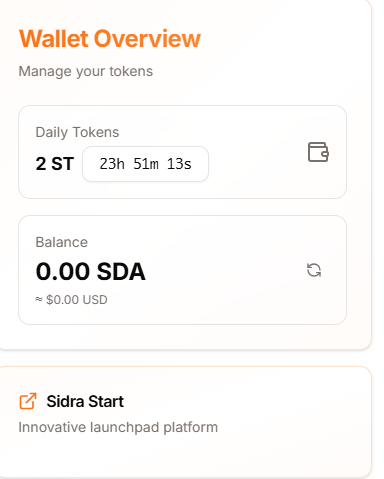
Task: Click the "13s" seconds segment of timer
Action: [179, 164]
